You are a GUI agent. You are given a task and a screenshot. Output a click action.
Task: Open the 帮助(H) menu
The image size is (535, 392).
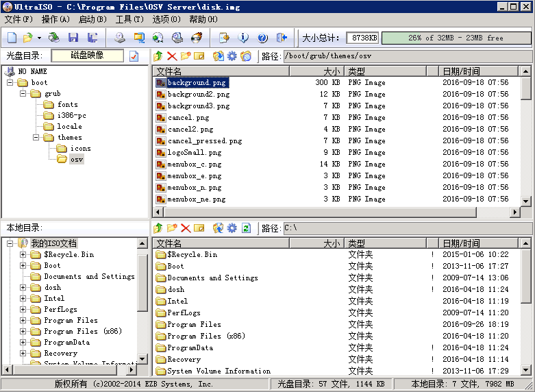pyautogui.click(x=203, y=19)
